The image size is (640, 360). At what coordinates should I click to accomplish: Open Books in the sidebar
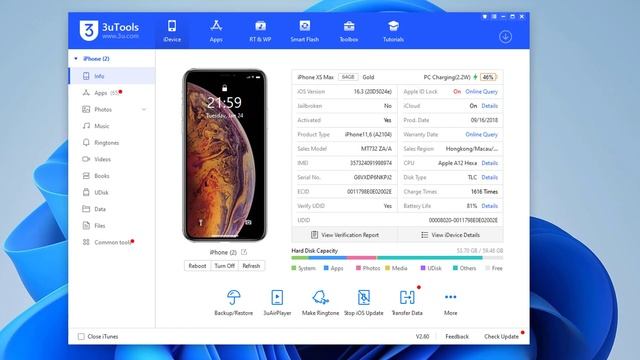(x=111, y=176)
